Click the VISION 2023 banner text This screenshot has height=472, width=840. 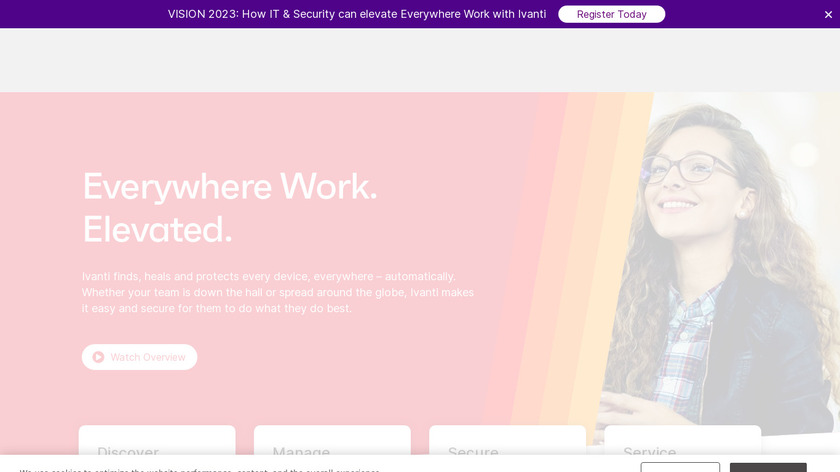(x=357, y=14)
